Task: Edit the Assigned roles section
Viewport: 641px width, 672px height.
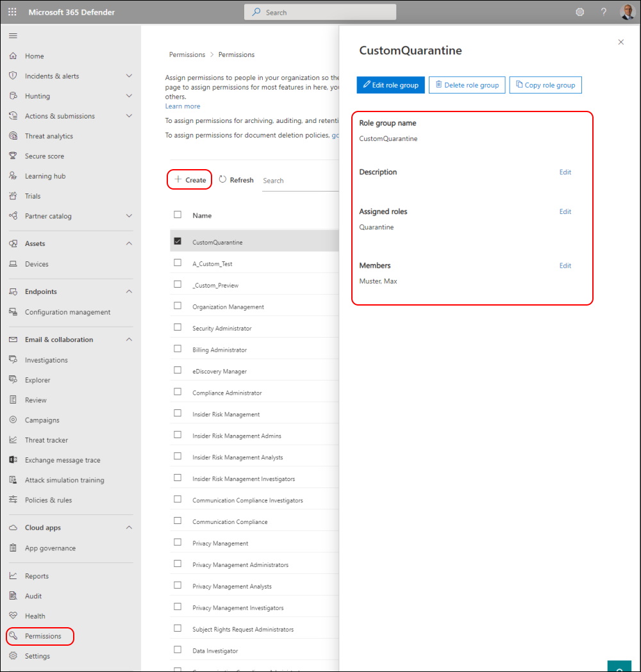Action: point(565,211)
